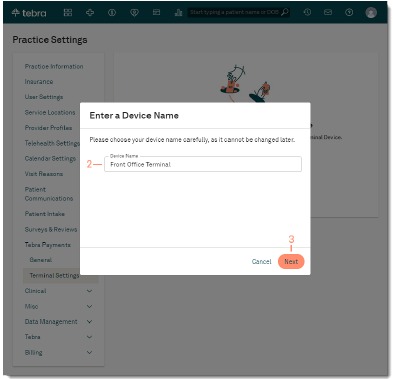393x379 pixels.
Task: Expand the Clinical section chevron
Action: [89, 291]
